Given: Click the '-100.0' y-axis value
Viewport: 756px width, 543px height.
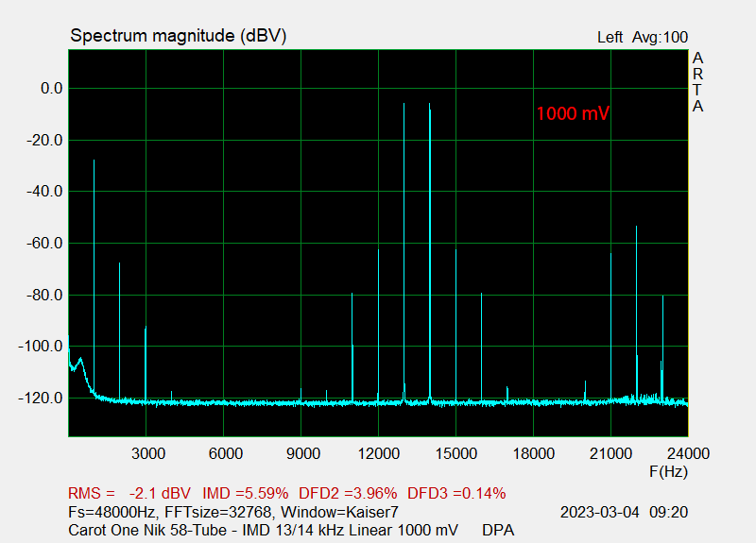Looking at the screenshot, I should click(41, 347).
